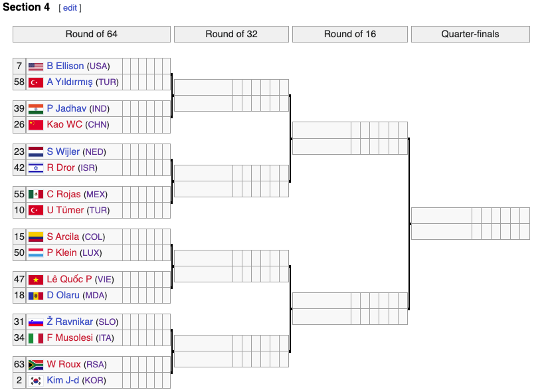Click the USA flag icon beside B Ellison

tap(36, 66)
